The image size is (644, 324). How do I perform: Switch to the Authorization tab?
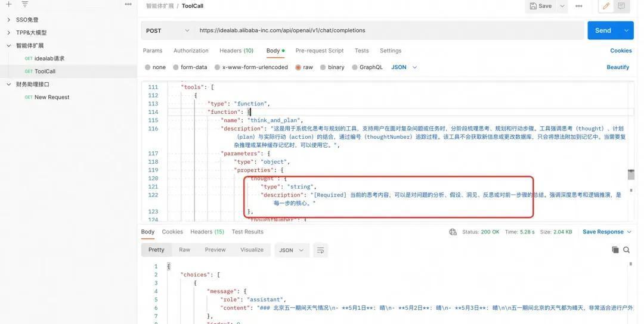pyautogui.click(x=191, y=51)
